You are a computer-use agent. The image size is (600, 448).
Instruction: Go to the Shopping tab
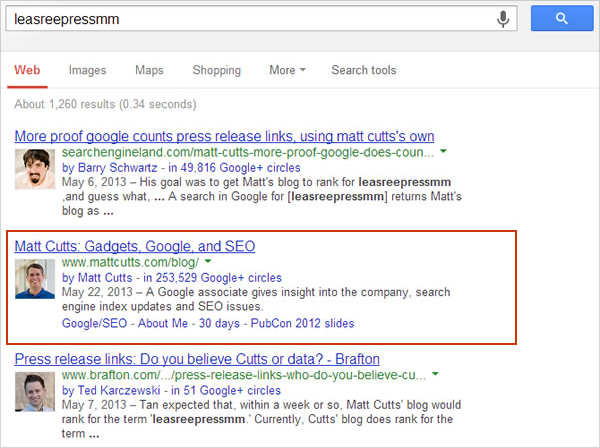[217, 70]
